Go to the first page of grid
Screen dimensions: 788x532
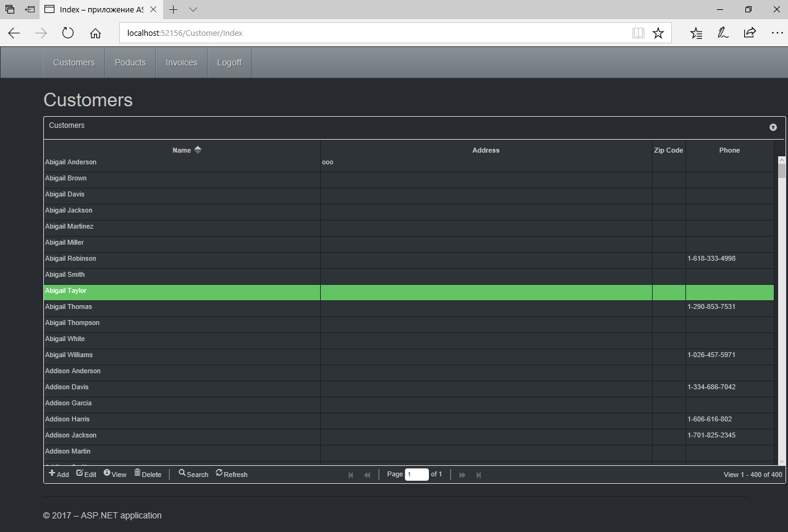[351, 475]
